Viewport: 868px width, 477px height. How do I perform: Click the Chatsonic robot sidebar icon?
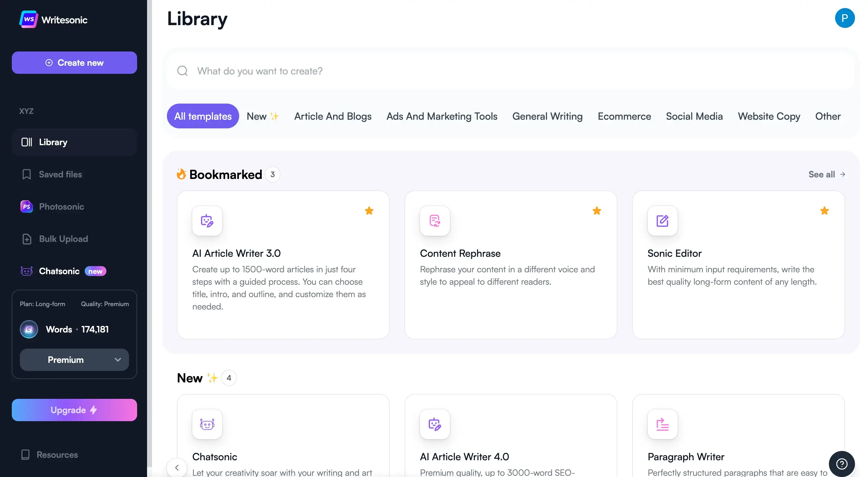click(x=27, y=271)
